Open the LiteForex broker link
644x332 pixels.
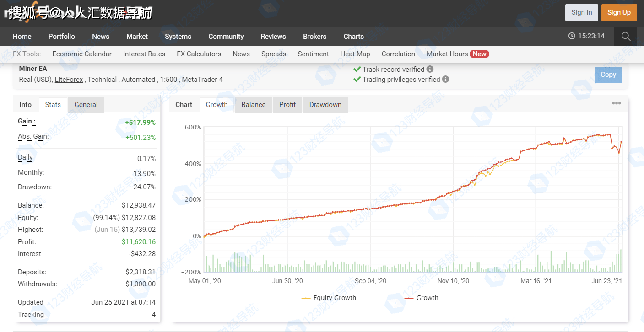(x=69, y=80)
